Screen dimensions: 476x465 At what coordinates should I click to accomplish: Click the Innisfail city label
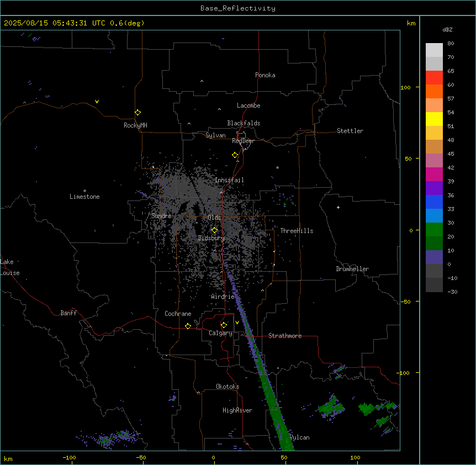pyautogui.click(x=229, y=180)
